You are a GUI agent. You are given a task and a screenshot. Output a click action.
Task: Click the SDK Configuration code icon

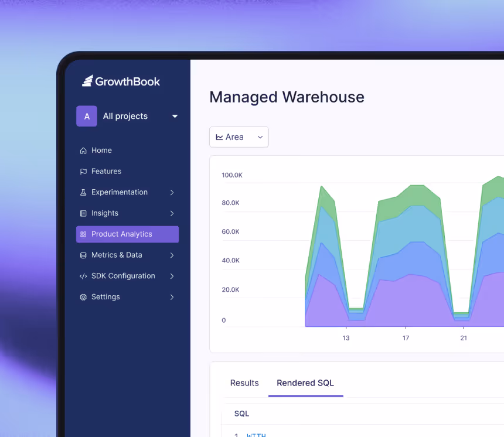point(83,276)
